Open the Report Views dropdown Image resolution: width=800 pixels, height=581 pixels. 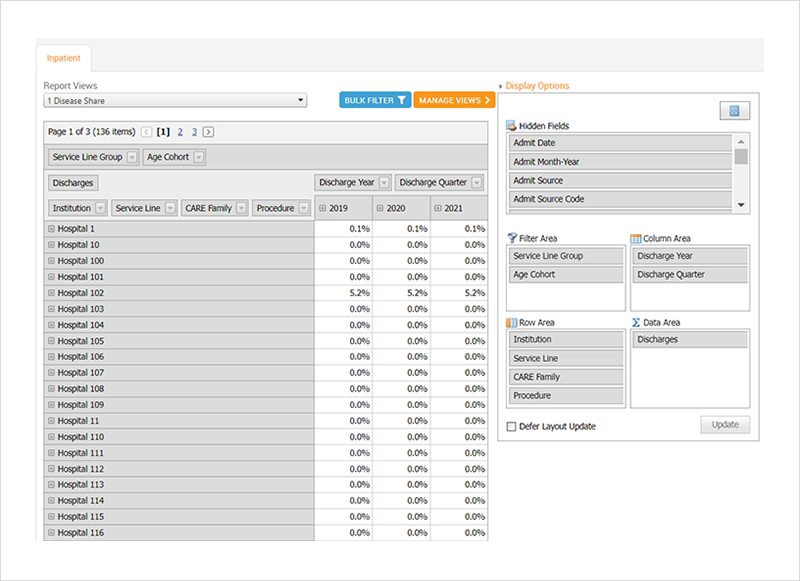pyautogui.click(x=175, y=100)
